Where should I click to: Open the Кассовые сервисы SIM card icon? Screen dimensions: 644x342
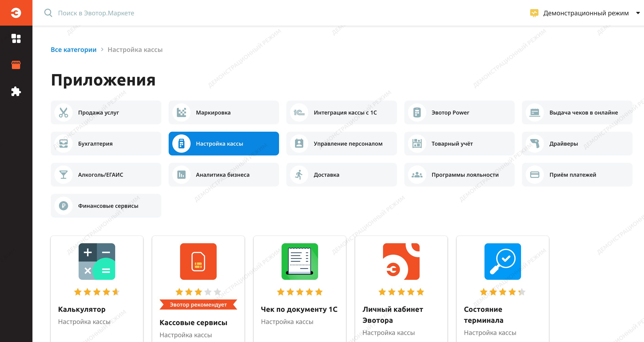point(198,261)
